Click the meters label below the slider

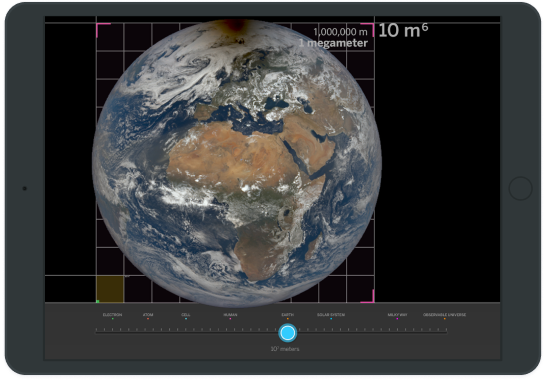(285, 349)
